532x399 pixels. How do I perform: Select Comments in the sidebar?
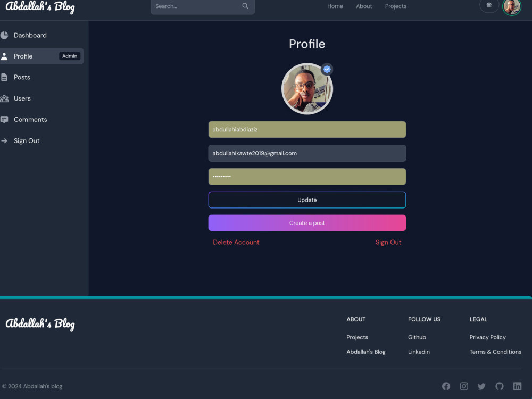point(30,120)
